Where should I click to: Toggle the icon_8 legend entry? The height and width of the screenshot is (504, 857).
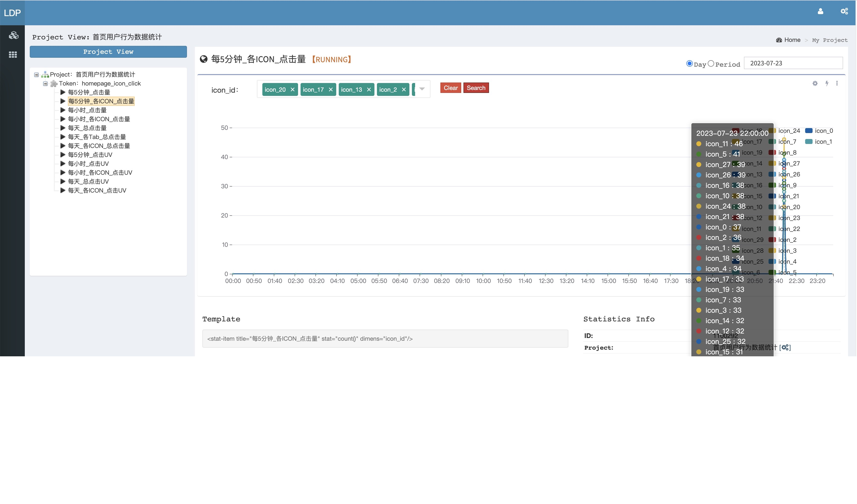coord(783,153)
